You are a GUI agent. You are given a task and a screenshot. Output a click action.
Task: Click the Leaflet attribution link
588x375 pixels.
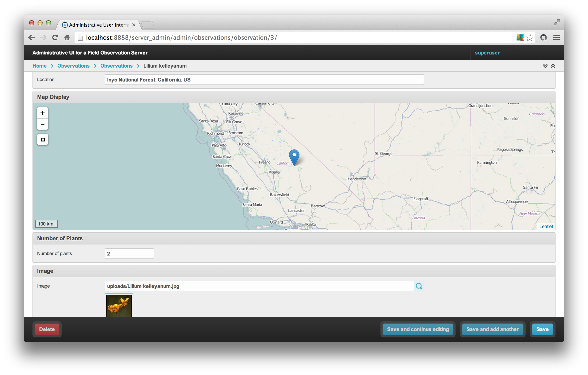pos(546,226)
